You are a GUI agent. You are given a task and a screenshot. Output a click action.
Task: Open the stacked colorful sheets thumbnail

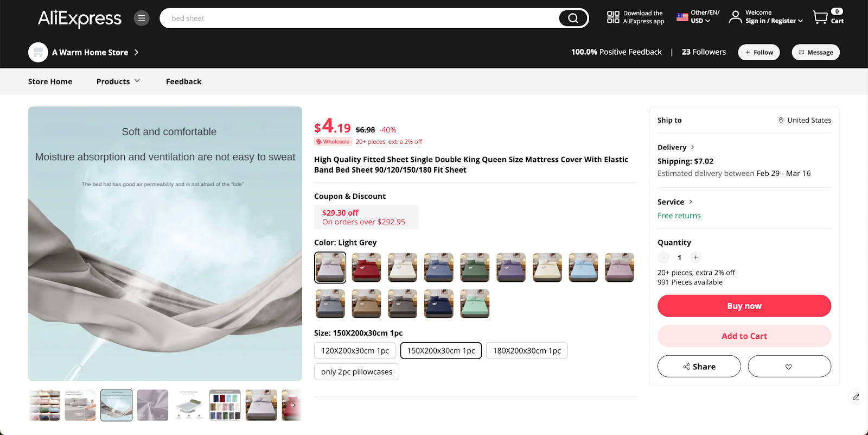pyautogui.click(x=44, y=405)
